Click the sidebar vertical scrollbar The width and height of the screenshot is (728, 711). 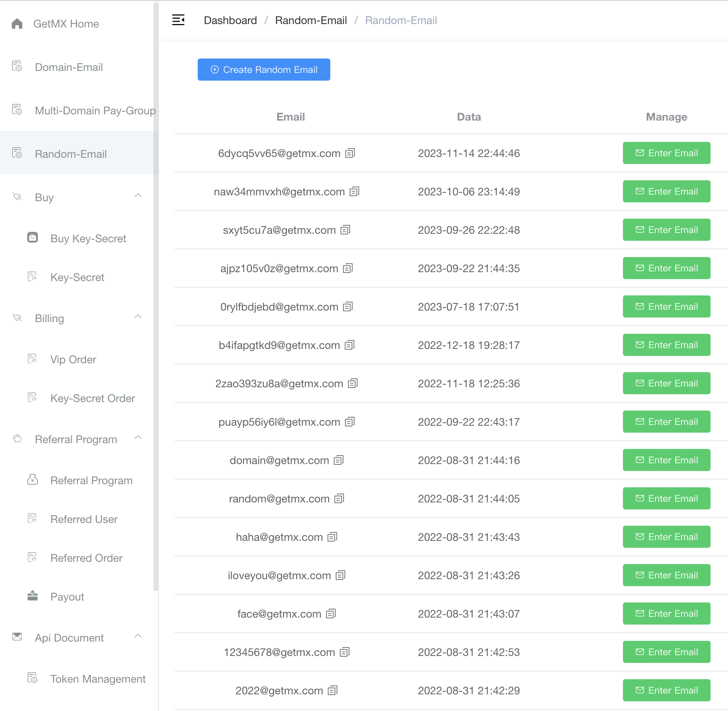tap(156, 297)
